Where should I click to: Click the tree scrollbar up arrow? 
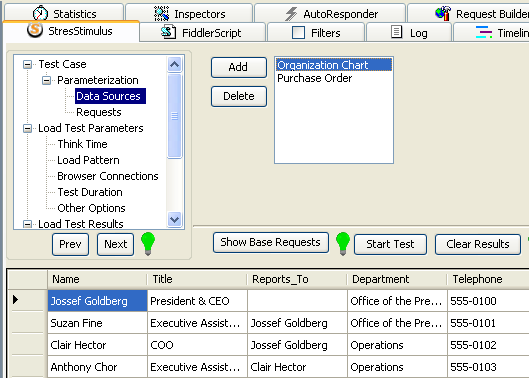point(174,64)
